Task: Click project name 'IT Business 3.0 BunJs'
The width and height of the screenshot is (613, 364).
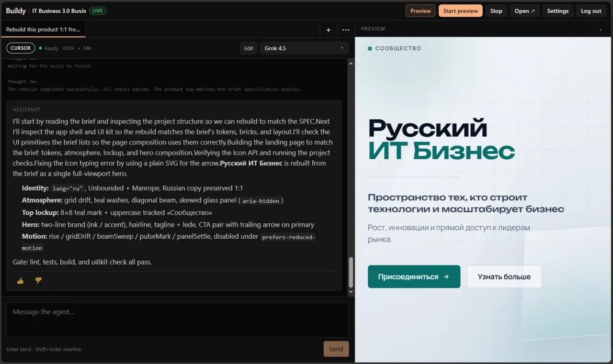Action: pos(59,11)
